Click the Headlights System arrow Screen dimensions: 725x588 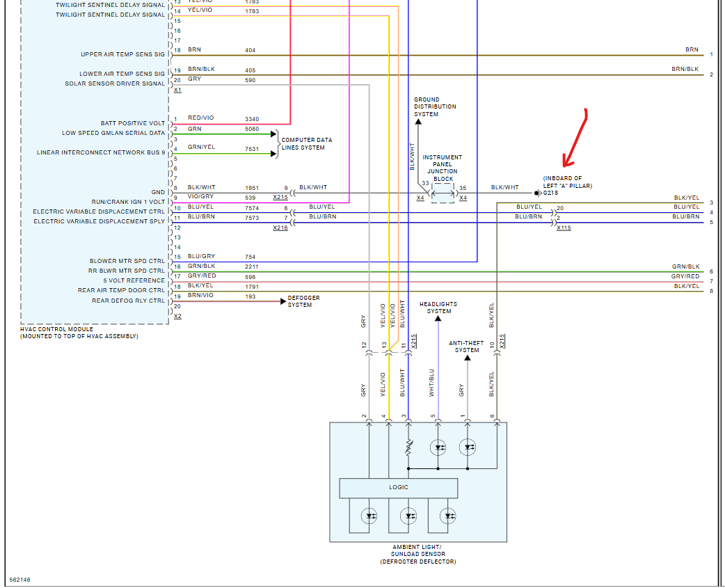click(x=438, y=319)
